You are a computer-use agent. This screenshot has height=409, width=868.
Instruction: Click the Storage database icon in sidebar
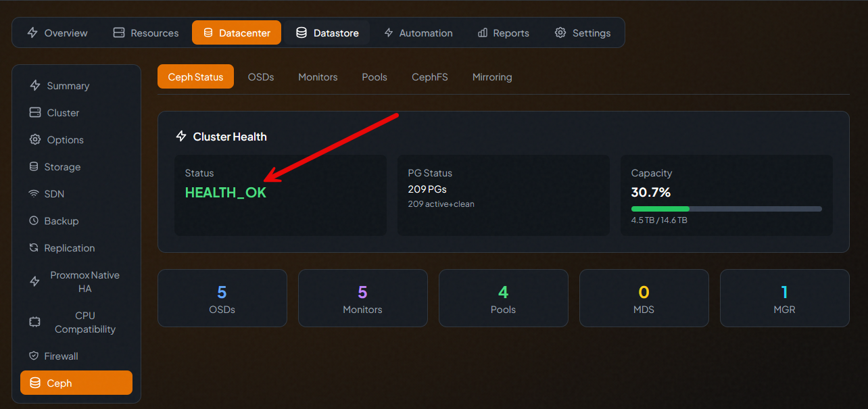pos(33,167)
